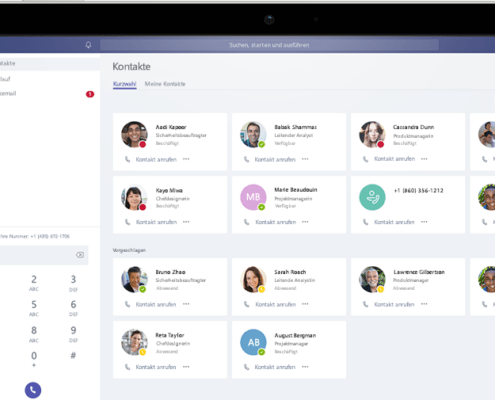Click Kontakt anrufen for Bruno Zhao
The image size is (495, 400).
pyautogui.click(x=156, y=304)
